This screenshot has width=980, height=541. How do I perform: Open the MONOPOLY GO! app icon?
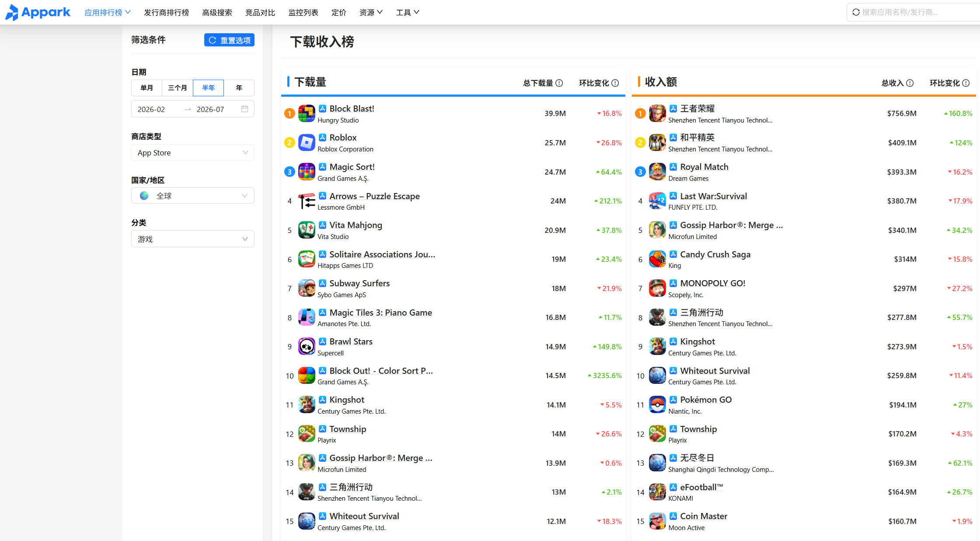pyautogui.click(x=657, y=288)
